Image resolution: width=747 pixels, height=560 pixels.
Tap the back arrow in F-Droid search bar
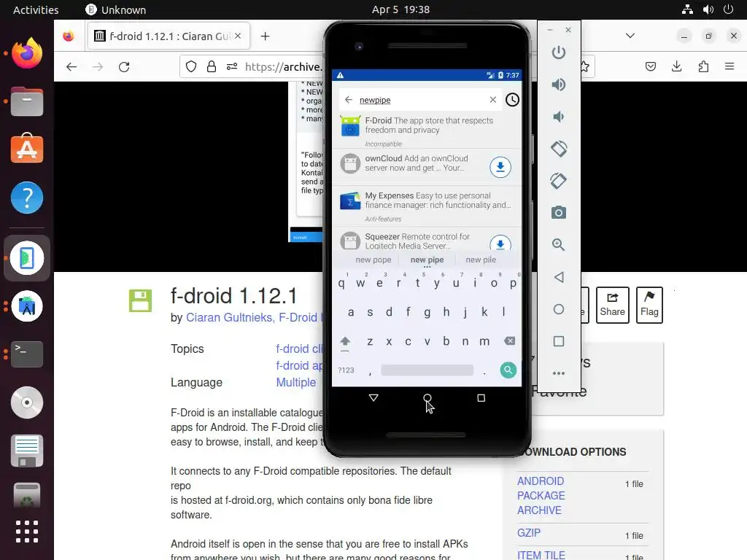(348, 99)
